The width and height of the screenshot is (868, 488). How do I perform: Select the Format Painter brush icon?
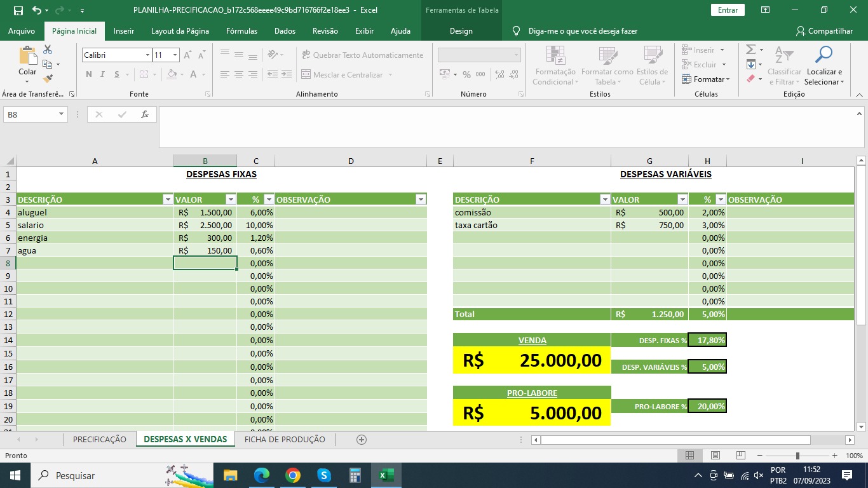pyautogui.click(x=48, y=79)
